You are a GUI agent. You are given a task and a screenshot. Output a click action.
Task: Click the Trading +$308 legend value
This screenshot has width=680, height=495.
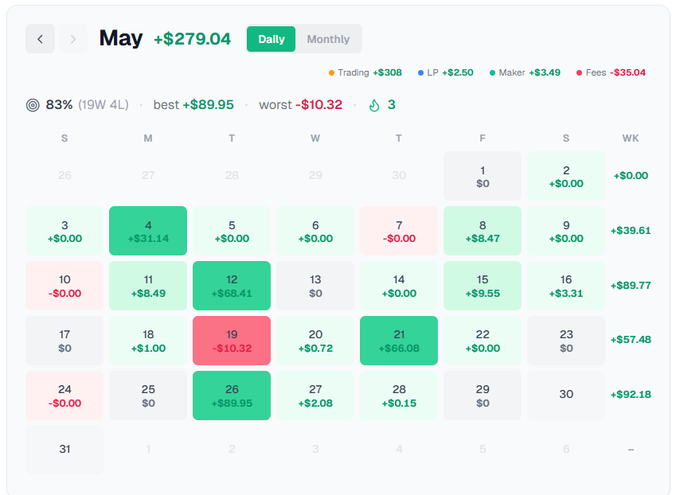point(387,73)
